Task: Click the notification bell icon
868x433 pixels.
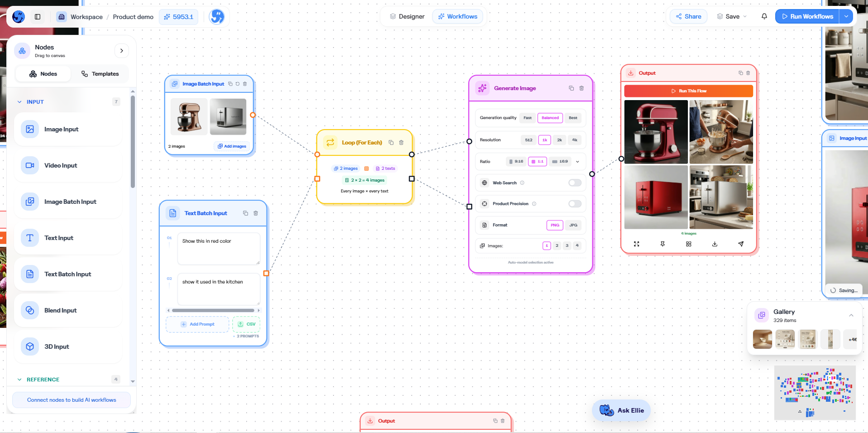Action: [764, 16]
